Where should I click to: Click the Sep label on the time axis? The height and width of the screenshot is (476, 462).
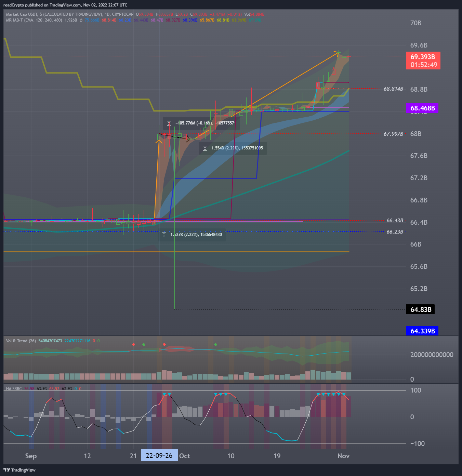(31, 456)
